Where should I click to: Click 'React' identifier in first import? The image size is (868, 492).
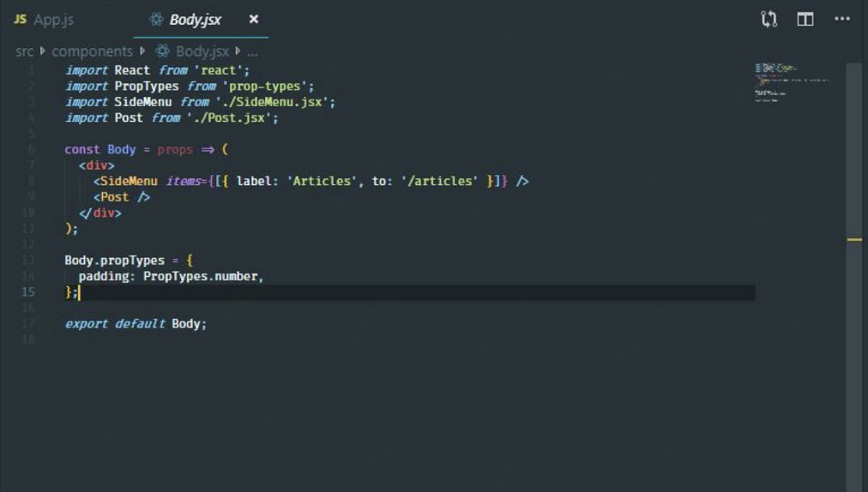[x=132, y=70]
